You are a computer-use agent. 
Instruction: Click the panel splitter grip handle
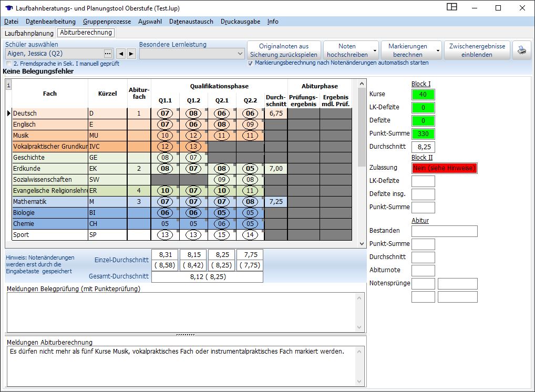[x=186, y=335]
